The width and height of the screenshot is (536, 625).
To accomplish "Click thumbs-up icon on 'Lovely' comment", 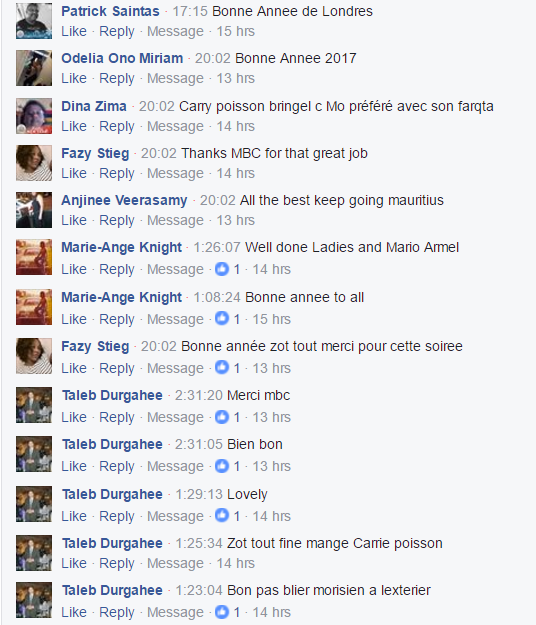I will 222,515.
